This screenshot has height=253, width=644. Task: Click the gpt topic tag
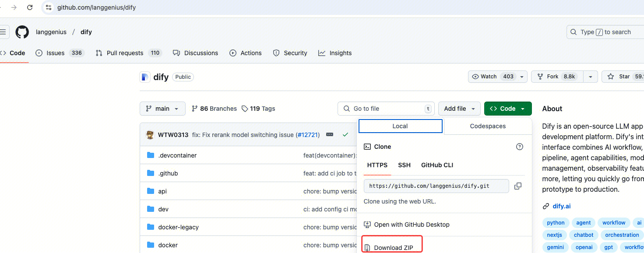click(x=609, y=247)
